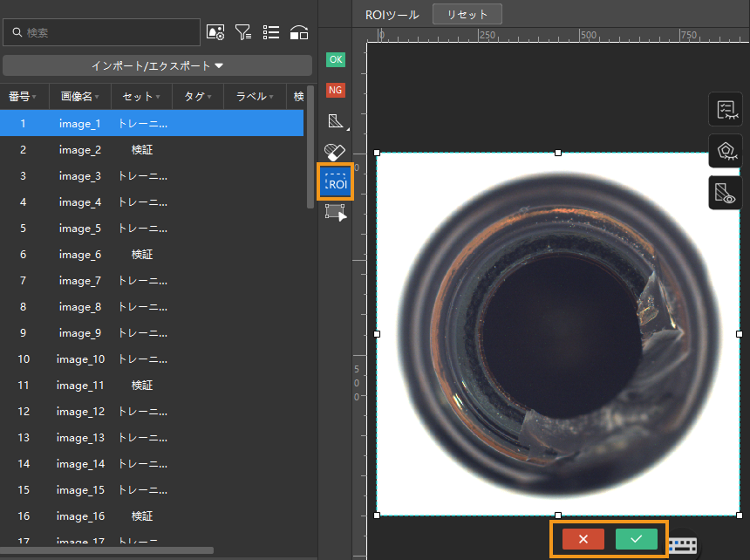Toggle mask visibility eye icon
Viewport: 750px width, 560px height.
coord(726,192)
